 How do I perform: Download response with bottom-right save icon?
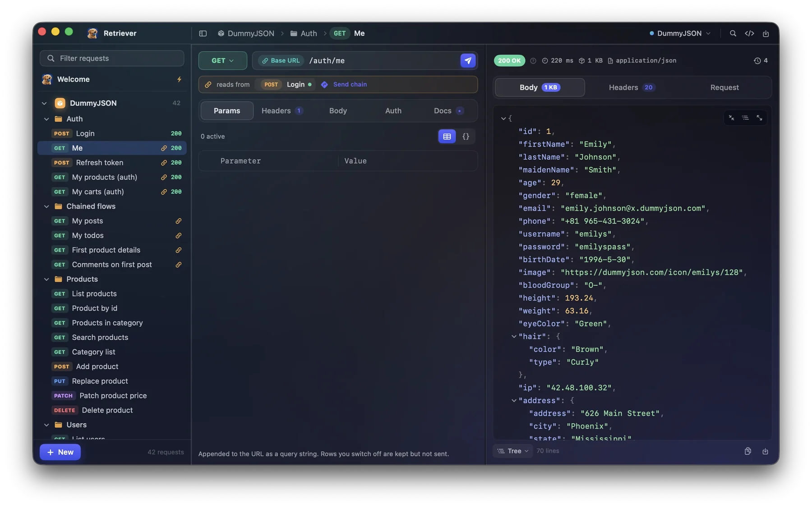pos(765,451)
